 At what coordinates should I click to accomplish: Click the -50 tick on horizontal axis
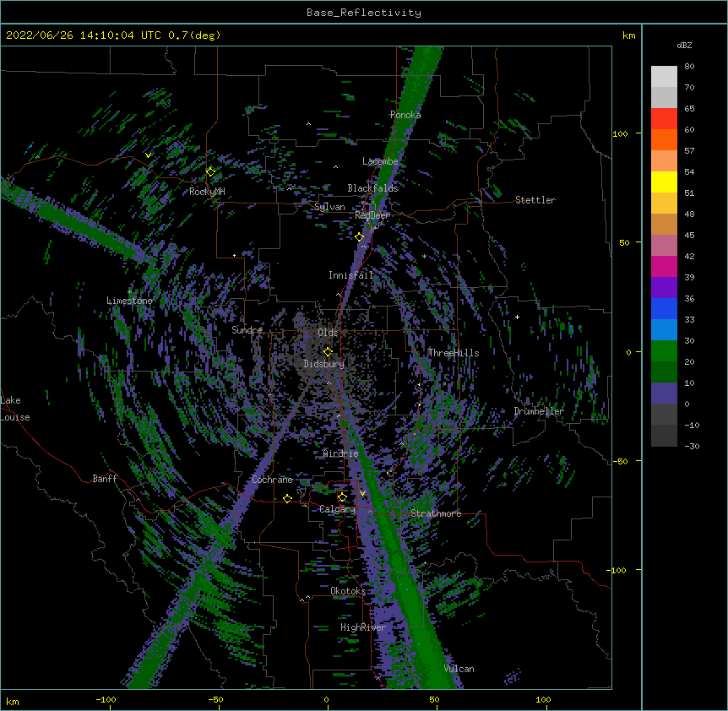click(x=215, y=700)
